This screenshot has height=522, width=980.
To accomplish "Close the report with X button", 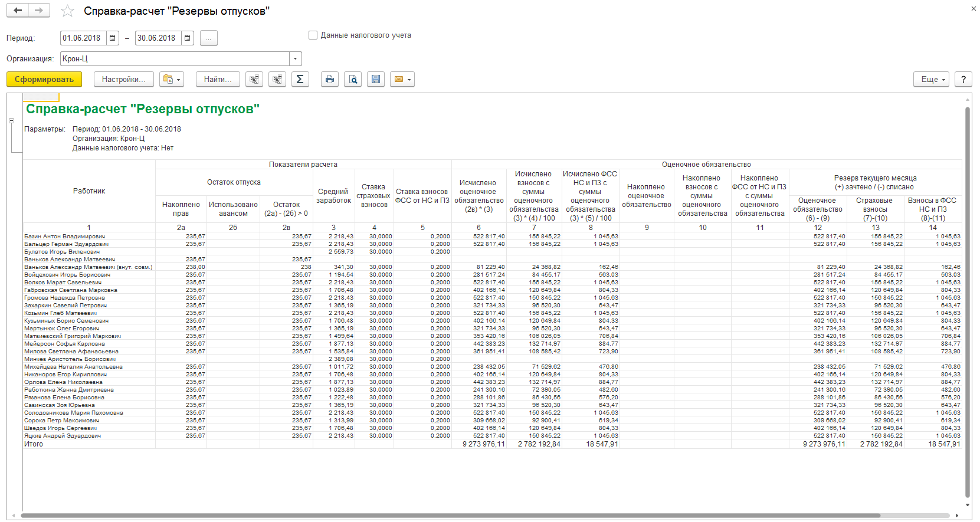I will [x=974, y=8].
